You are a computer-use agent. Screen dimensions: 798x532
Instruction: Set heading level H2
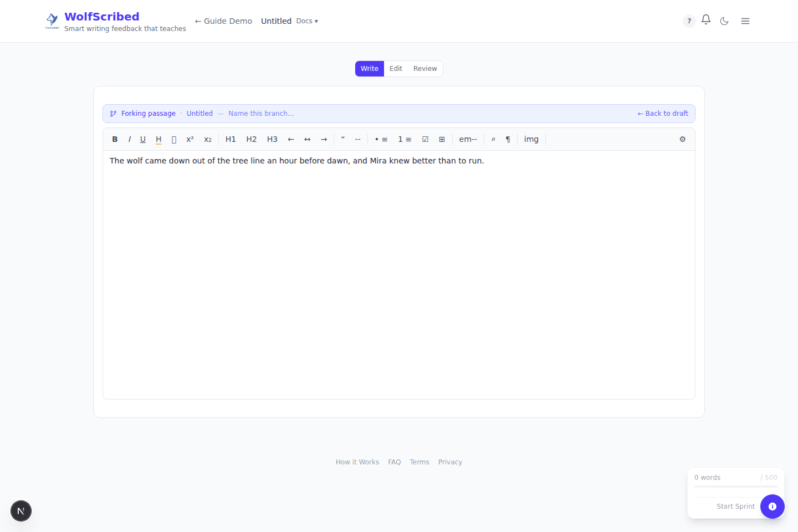[x=252, y=139]
